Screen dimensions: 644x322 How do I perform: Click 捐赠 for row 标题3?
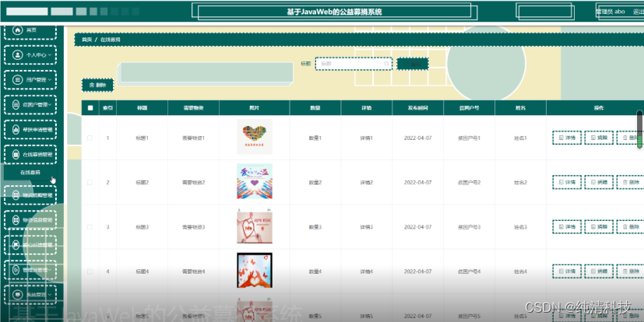tap(599, 227)
